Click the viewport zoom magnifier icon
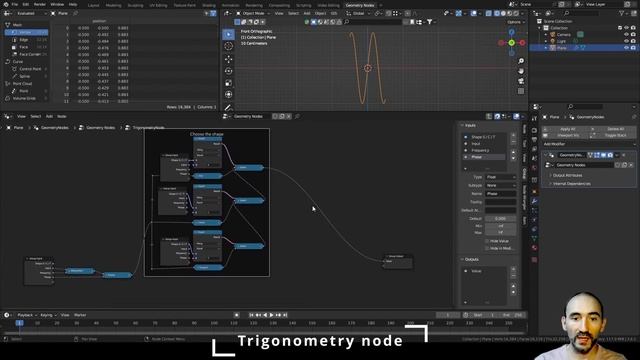Screen dimensions: 640x360 pyautogui.click(x=521, y=61)
